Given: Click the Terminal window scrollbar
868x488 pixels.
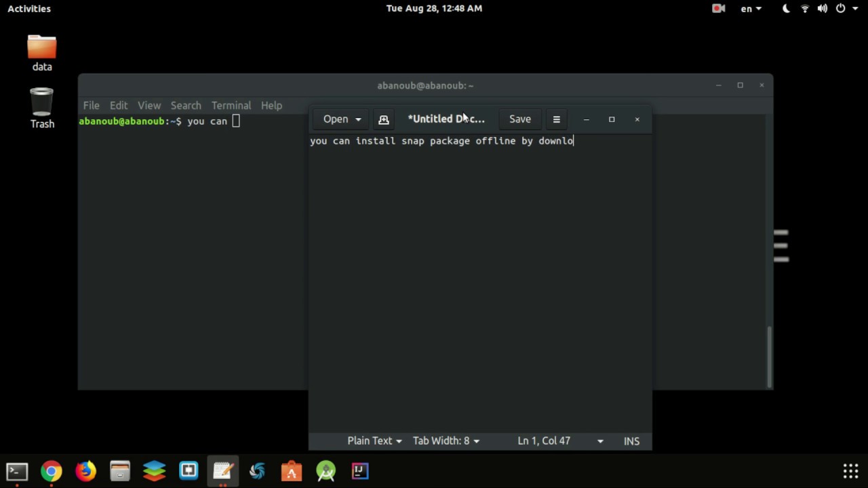Looking at the screenshot, I should (769, 357).
